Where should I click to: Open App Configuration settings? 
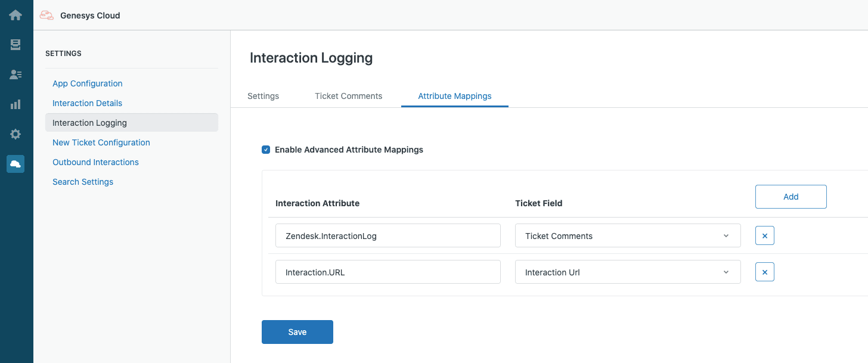(x=87, y=83)
